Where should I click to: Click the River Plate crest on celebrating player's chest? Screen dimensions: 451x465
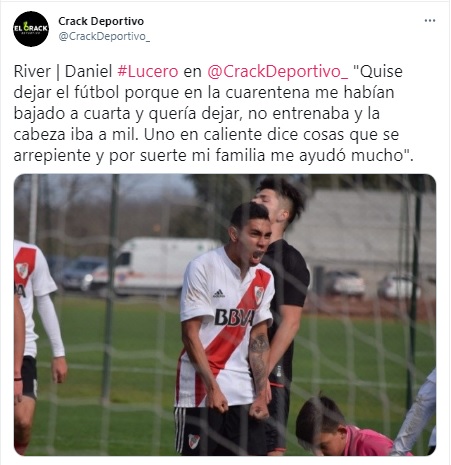click(259, 295)
